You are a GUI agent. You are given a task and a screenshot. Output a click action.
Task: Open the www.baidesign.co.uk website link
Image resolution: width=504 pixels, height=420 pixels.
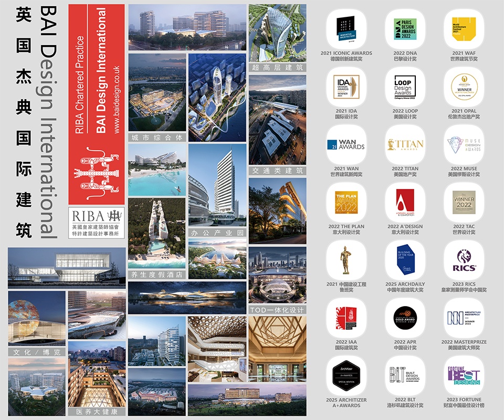coord(117,100)
